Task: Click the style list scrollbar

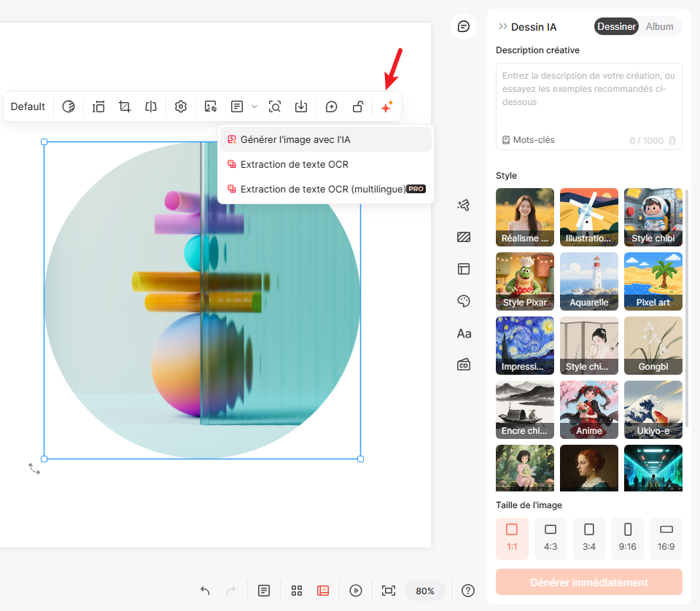Action: click(x=687, y=308)
